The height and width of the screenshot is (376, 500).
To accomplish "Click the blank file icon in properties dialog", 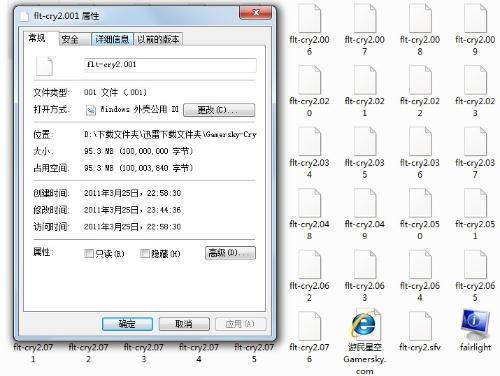I will point(44,66).
